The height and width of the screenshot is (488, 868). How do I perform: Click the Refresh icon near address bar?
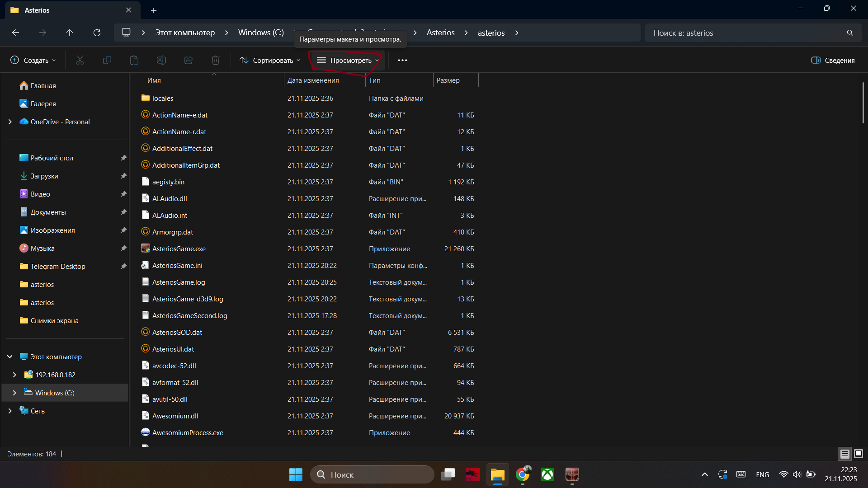[97, 33]
